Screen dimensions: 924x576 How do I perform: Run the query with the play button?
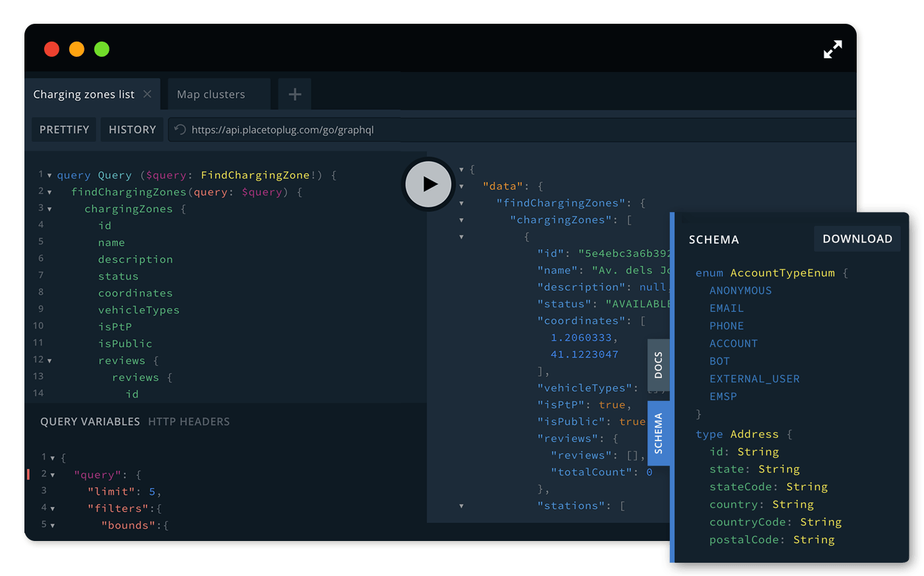(429, 184)
